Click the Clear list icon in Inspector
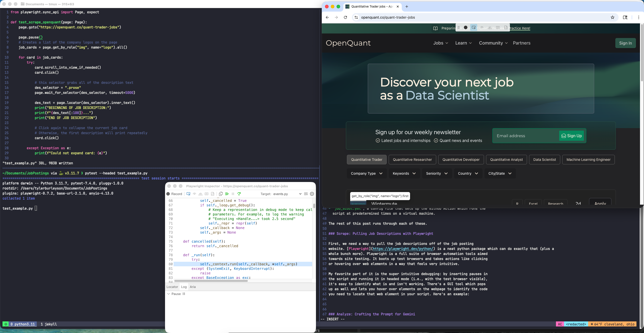644x333 pixels. (x=306, y=194)
